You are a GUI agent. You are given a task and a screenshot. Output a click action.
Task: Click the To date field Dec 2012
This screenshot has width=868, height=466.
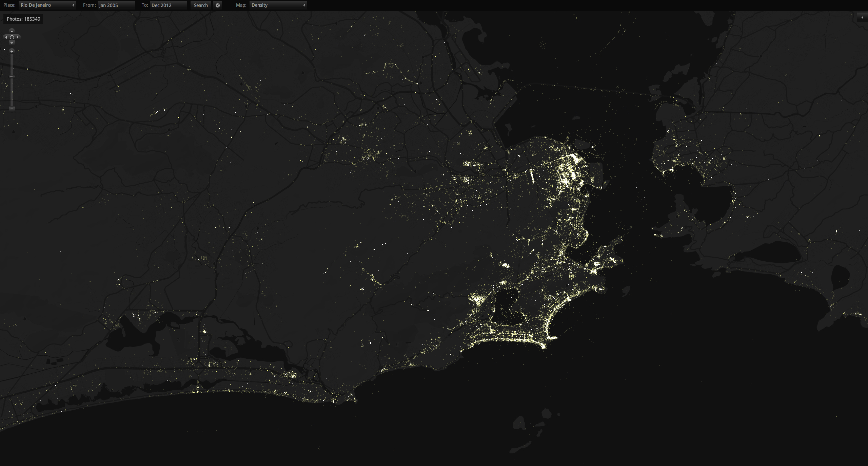[x=168, y=5]
